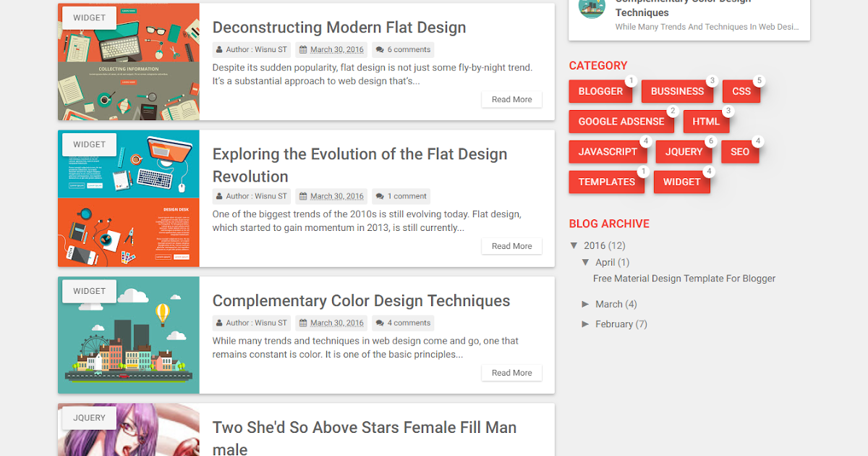Click the JQUERY label on the bottom post
The height and width of the screenshot is (456, 868).
[x=88, y=418]
